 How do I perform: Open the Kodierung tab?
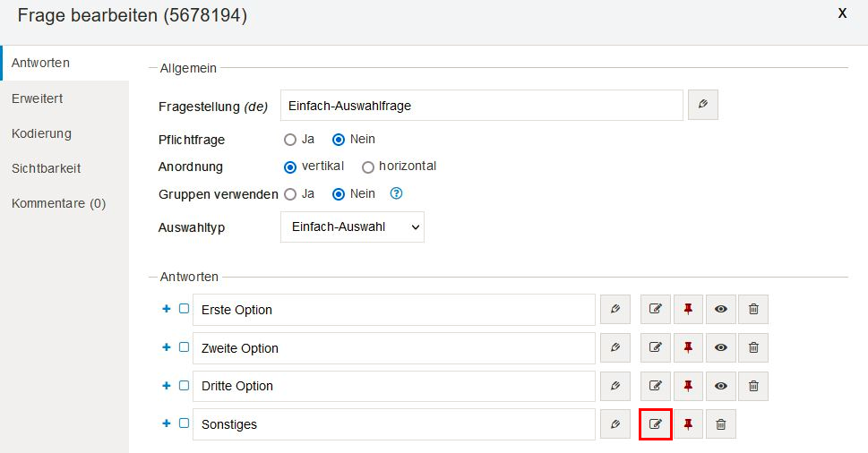(41, 133)
